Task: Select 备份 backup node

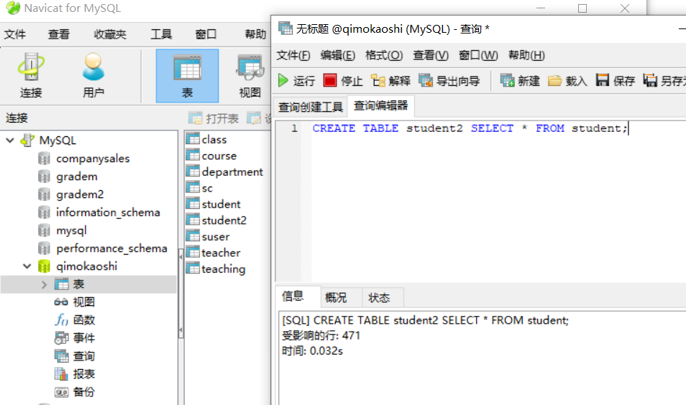Action: [83, 392]
